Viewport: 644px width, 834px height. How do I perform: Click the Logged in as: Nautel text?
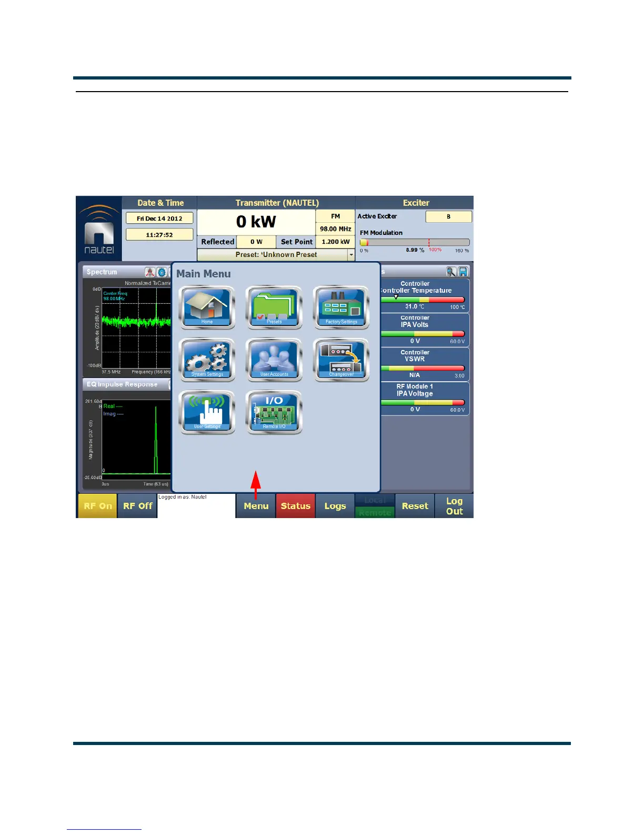[183, 497]
